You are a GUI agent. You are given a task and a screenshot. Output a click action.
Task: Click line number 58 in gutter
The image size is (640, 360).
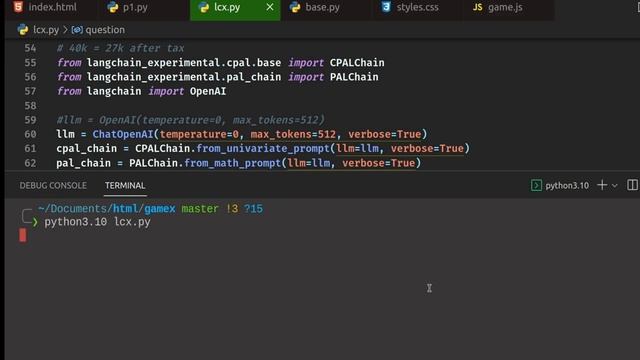[30, 106]
